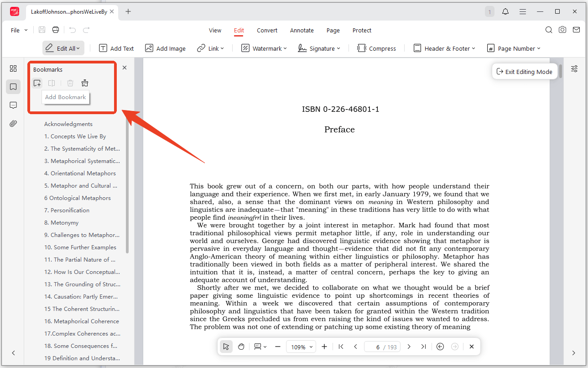The image size is (588, 368).
Task: Click the mail envelope icon
Action: (x=577, y=30)
